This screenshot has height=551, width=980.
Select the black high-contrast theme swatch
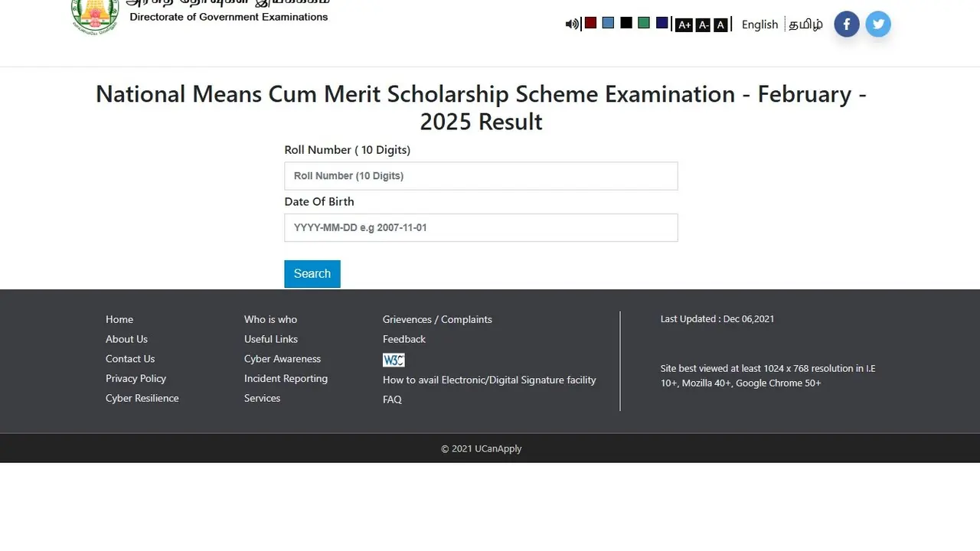[x=625, y=22]
